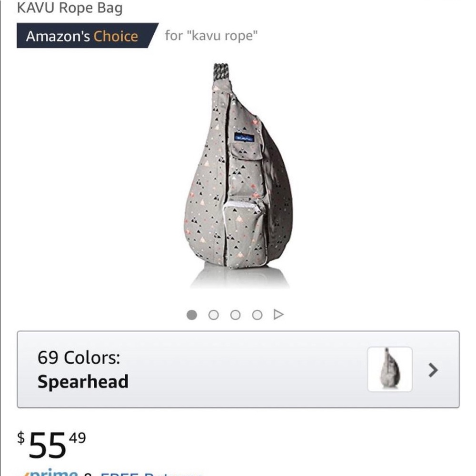Open the 69 Colors options box
Image resolution: width=476 pixels, height=476 pixels.
[238, 369]
